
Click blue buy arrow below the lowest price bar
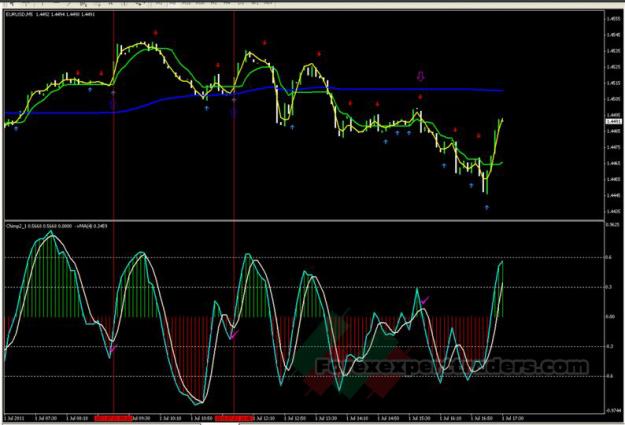[x=487, y=208]
